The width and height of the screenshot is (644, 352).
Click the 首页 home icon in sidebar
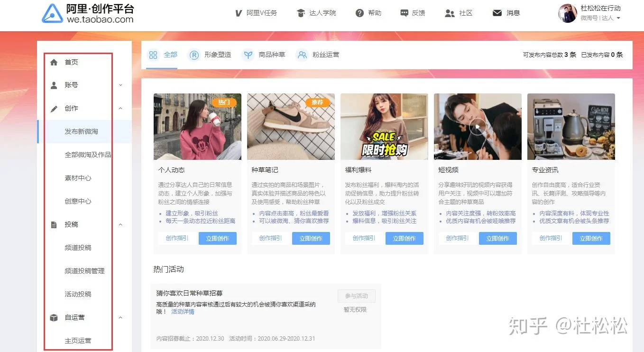coord(54,62)
